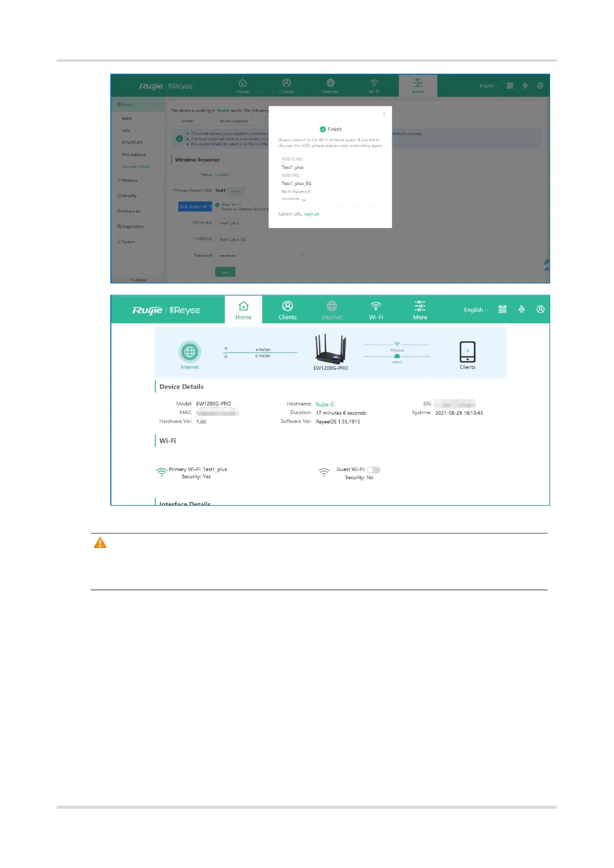Click systime value '2021-08-26 16:13:43'
This screenshot has width=614, height=868.
click(x=459, y=413)
